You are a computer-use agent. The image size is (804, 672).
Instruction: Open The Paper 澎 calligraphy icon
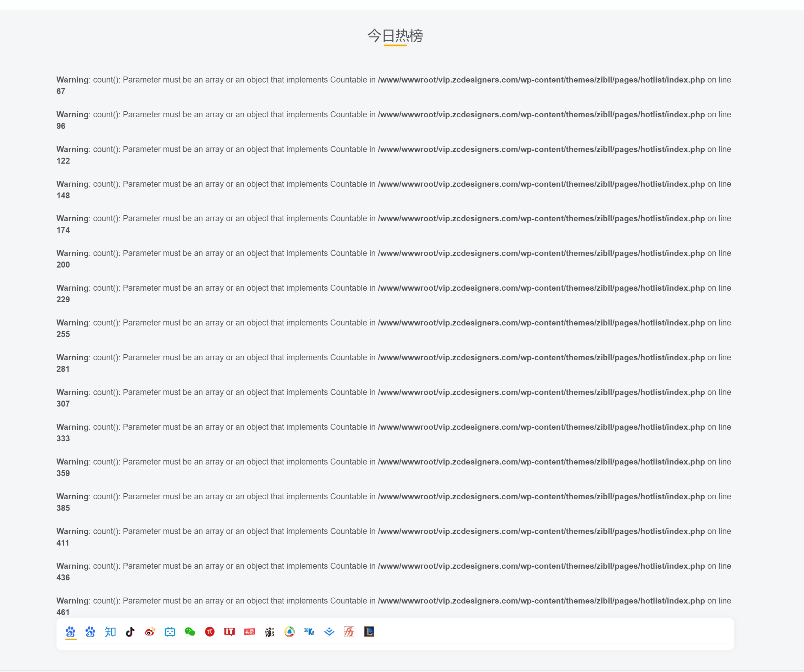[x=270, y=631]
